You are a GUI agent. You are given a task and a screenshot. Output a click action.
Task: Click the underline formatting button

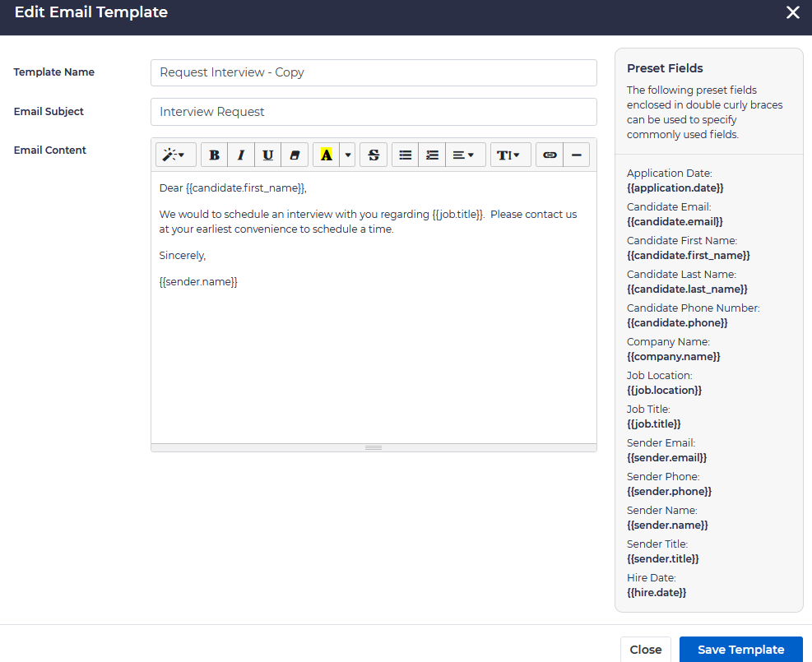[268, 155]
